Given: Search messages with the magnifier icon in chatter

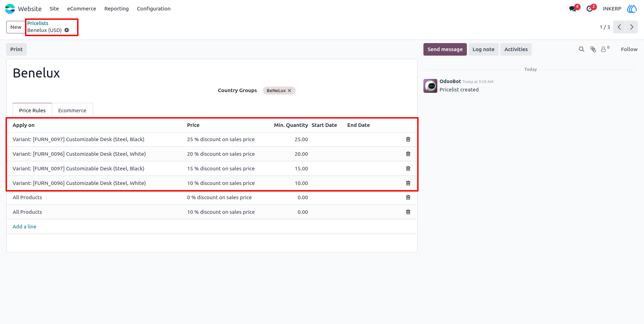Looking at the screenshot, I should [581, 49].
